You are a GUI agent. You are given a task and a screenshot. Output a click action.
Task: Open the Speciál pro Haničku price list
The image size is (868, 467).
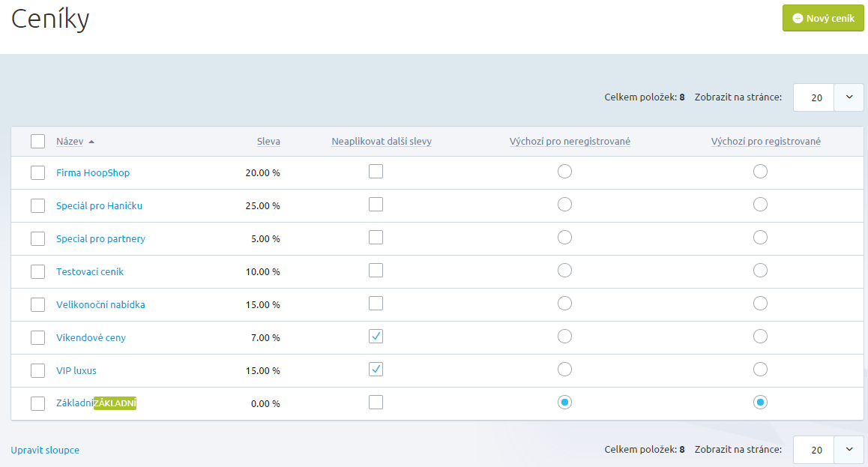coord(99,206)
